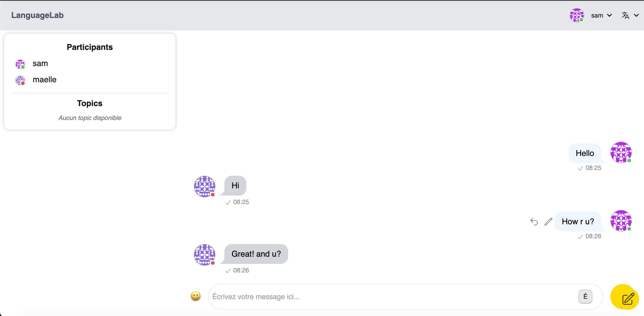This screenshot has width=644, height=316.
Task: Open the sam user dropdown menu
Action: (601, 16)
